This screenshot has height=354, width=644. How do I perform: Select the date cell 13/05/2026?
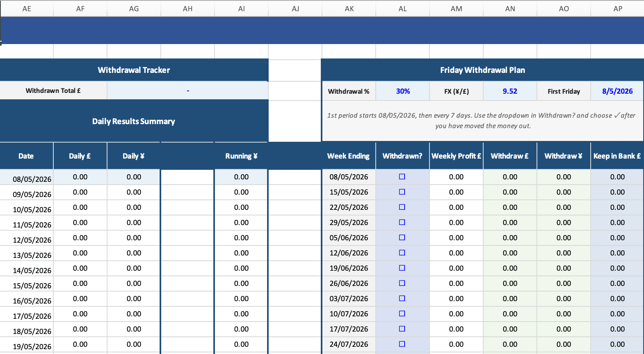tap(26, 253)
